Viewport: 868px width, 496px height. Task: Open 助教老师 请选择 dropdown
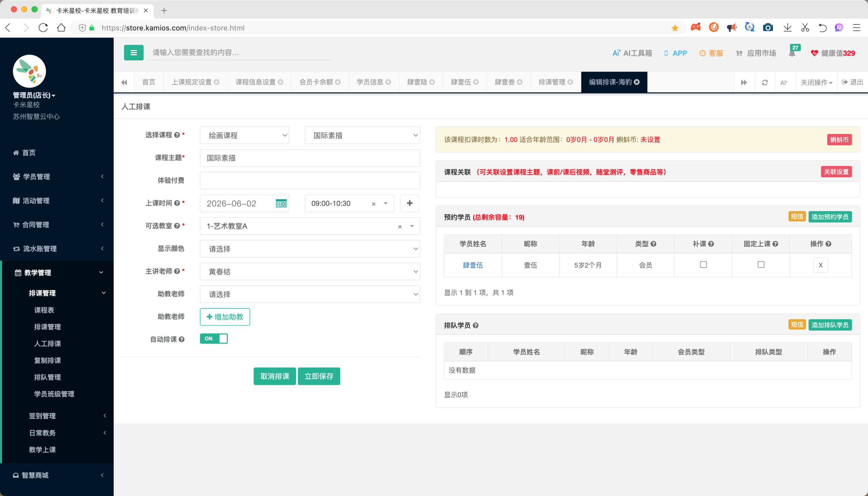[310, 294]
